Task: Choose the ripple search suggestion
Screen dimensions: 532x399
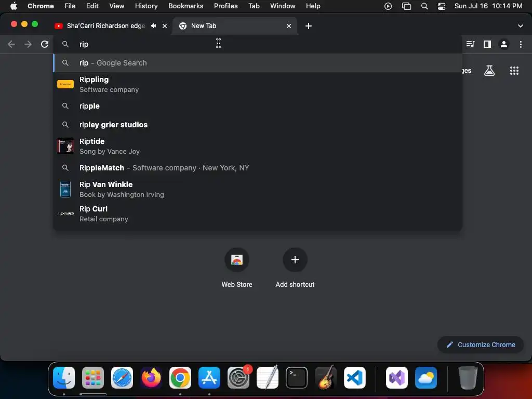Action: point(258,106)
